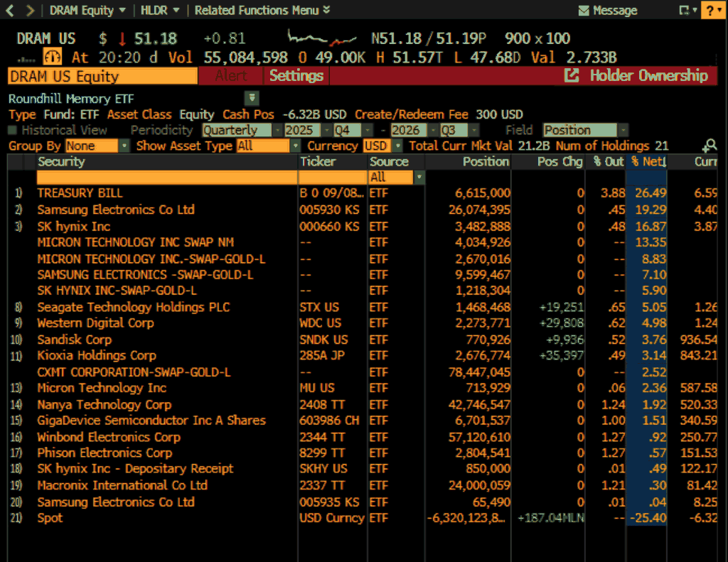Select Kioxia Holdings Corp row
This screenshot has height=562, width=728.
[362, 355]
